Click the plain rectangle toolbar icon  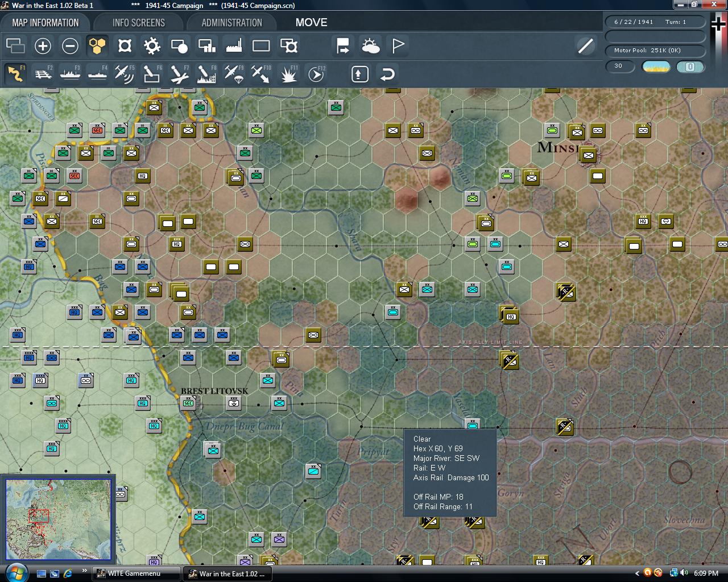[261, 45]
